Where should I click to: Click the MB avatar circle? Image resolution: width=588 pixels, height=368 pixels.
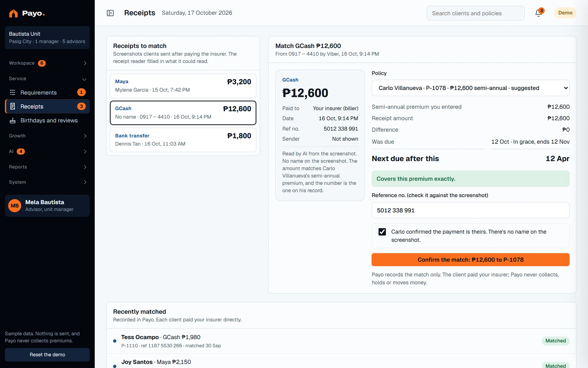click(15, 206)
